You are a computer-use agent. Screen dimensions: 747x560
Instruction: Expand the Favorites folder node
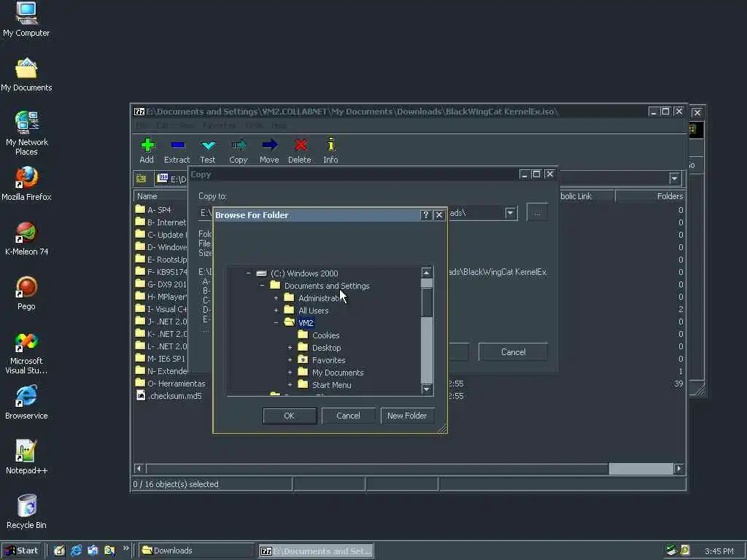click(290, 360)
